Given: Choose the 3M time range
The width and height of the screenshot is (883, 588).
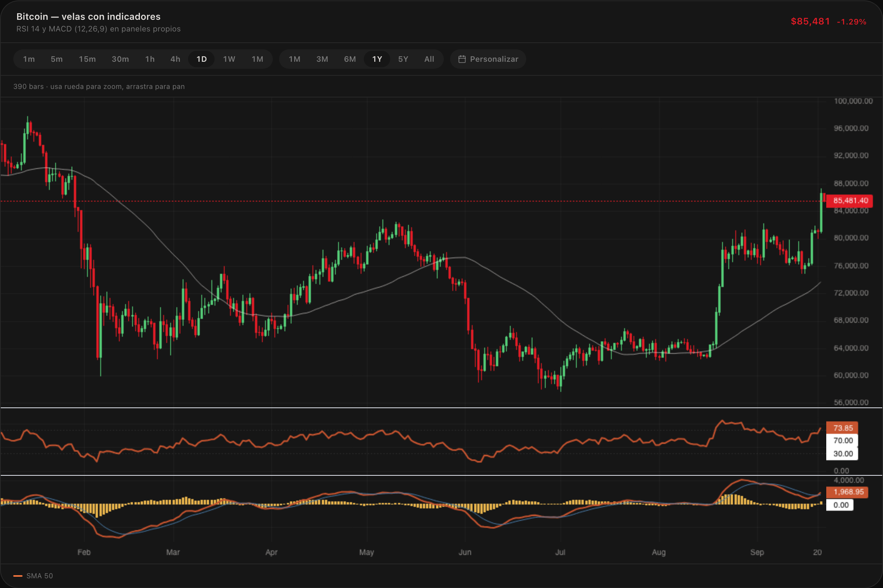Looking at the screenshot, I should 322,59.
